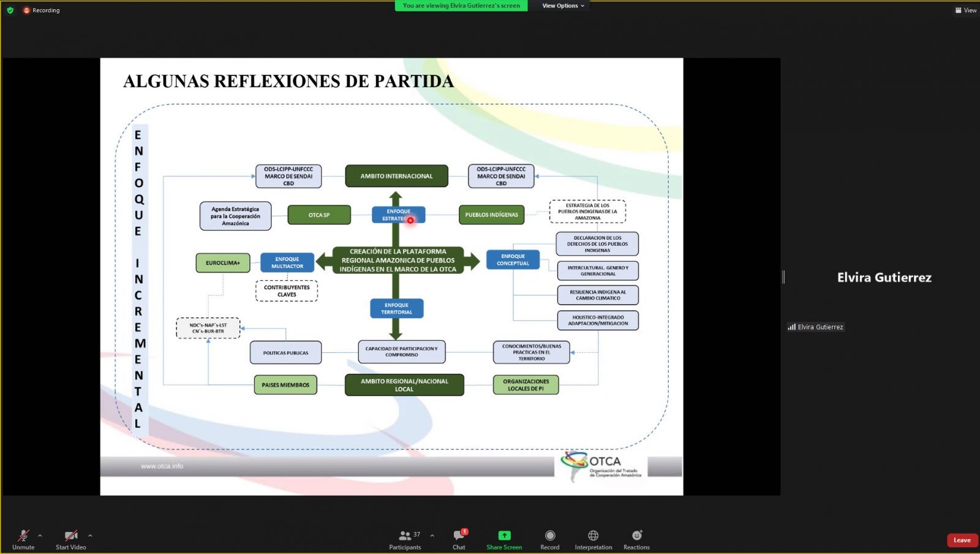Click the Record icon

(x=549, y=536)
